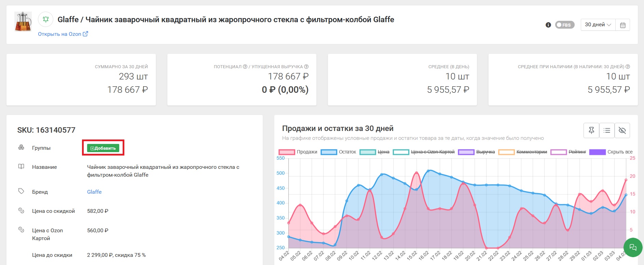Open the 30 дней period dropdown

point(598,25)
